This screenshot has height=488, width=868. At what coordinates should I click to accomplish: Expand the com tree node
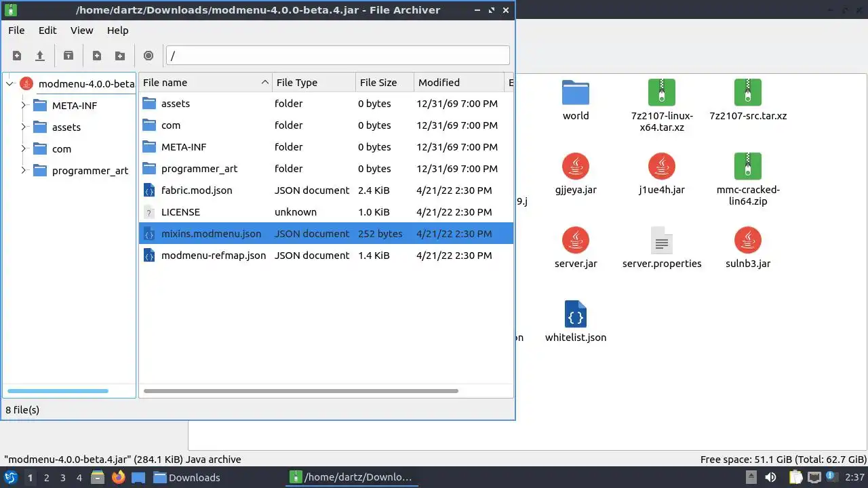coord(23,149)
